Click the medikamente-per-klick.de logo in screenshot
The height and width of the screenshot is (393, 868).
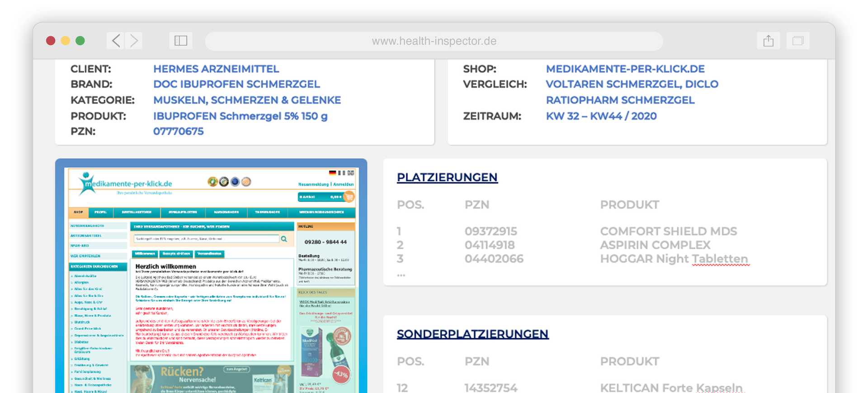click(125, 183)
